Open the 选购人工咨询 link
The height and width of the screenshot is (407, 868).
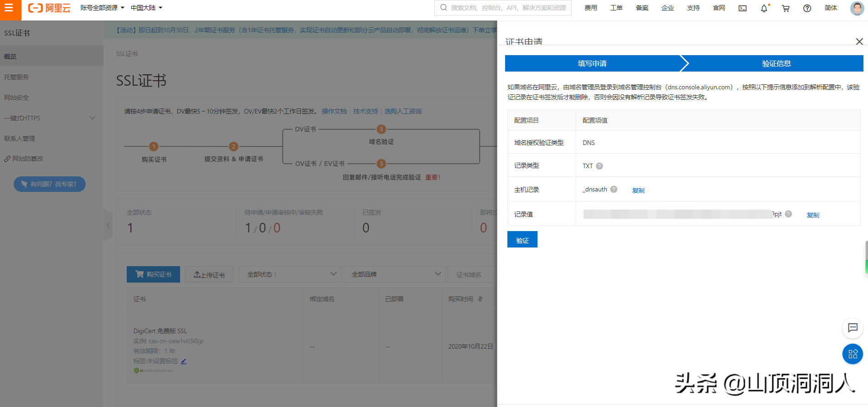point(403,111)
